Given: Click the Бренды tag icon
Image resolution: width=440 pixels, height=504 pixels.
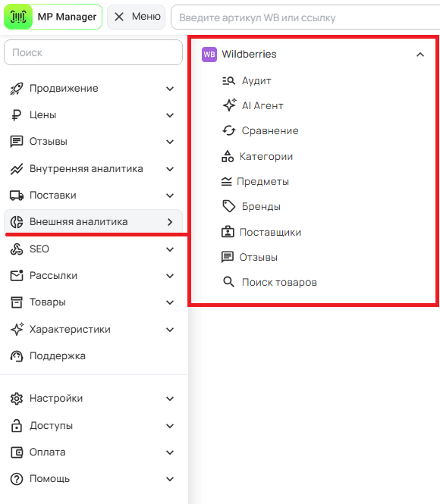Looking at the screenshot, I should 229,206.
